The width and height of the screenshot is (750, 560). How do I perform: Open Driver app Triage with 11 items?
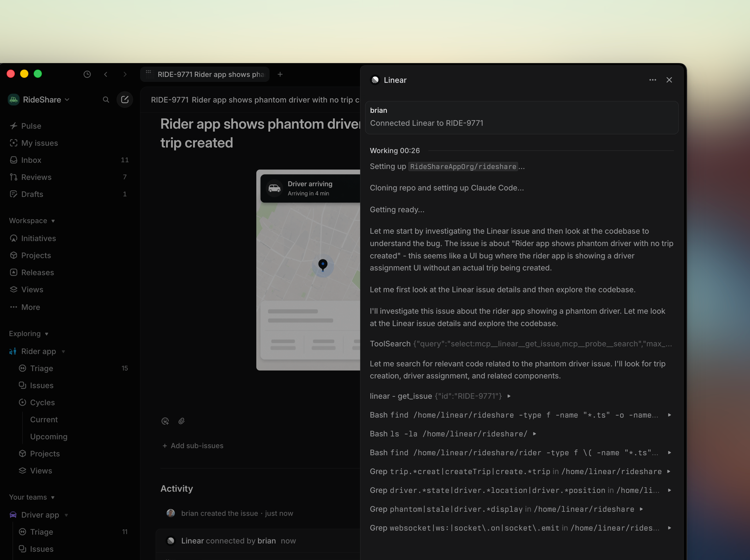point(73,532)
